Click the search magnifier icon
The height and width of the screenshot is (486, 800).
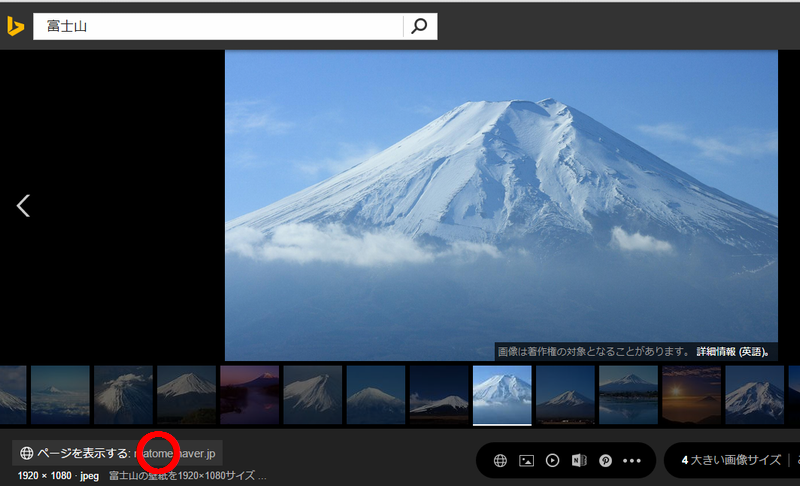(419, 27)
